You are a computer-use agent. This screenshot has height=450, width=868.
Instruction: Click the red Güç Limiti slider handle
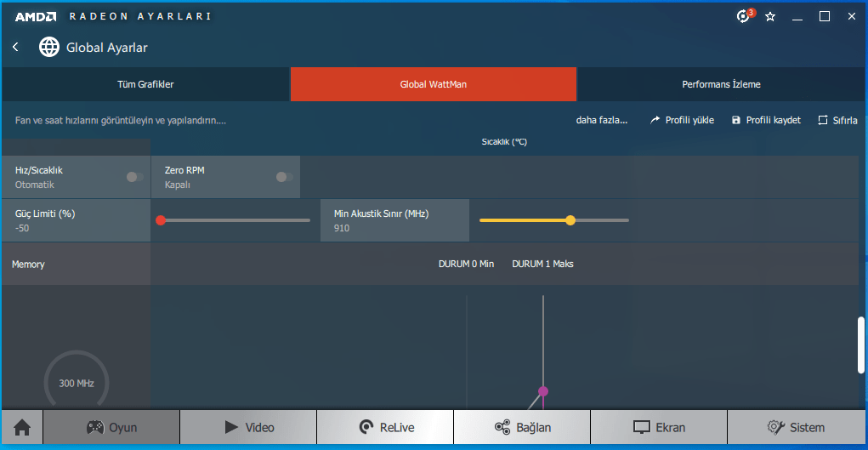coord(161,220)
